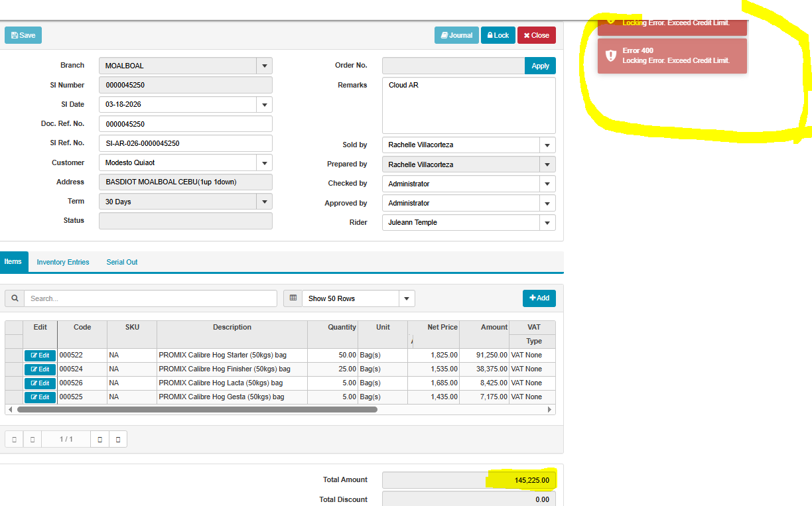Expand the Rider dropdown
Viewport: 812px width, 506px height.
547,223
